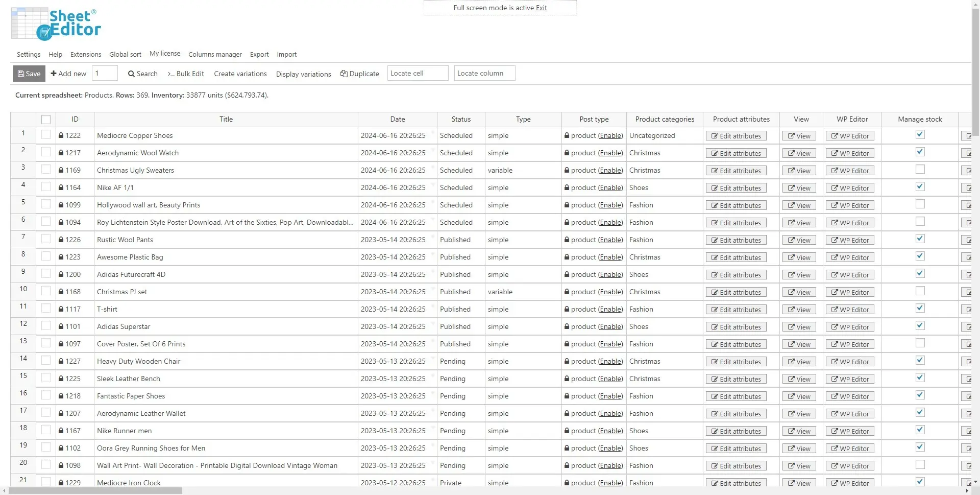Select row checkbox for Nike AF 1/1
Image resolution: width=980 pixels, height=495 pixels.
[46, 187]
